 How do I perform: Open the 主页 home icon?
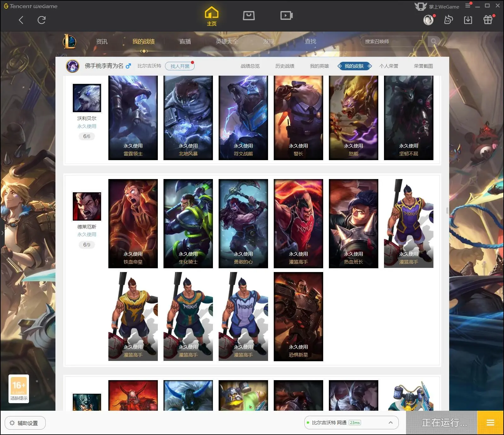tap(211, 16)
